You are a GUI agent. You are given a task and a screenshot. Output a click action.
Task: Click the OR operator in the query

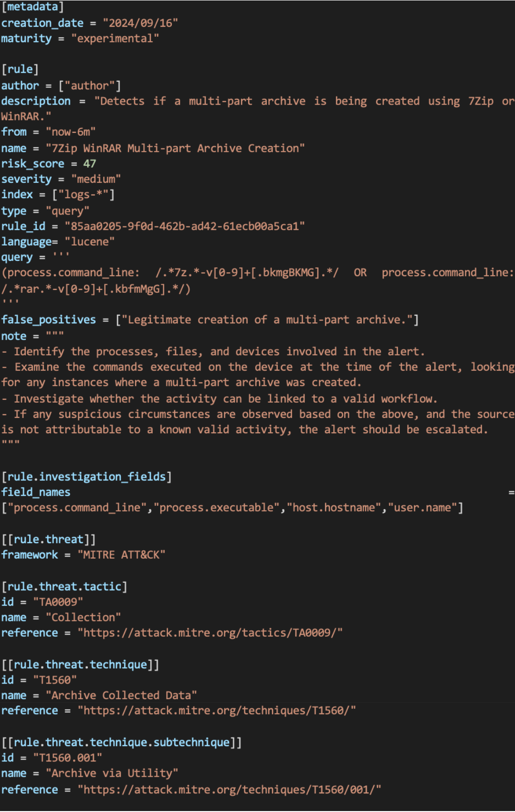360,273
